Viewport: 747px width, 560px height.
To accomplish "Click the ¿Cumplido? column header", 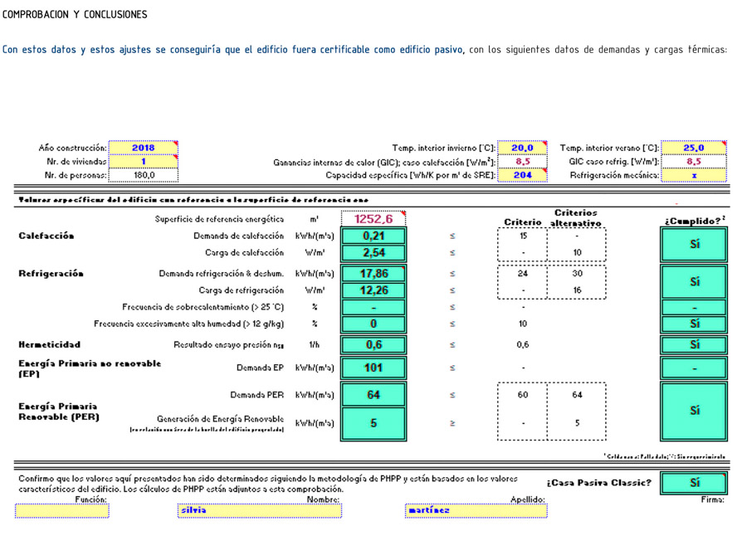I will (695, 221).
